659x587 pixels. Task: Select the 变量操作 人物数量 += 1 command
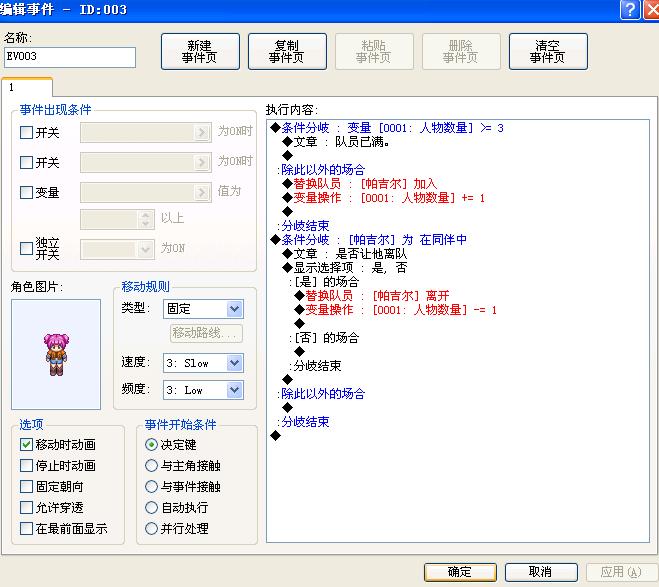pyautogui.click(x=384, y=198)
